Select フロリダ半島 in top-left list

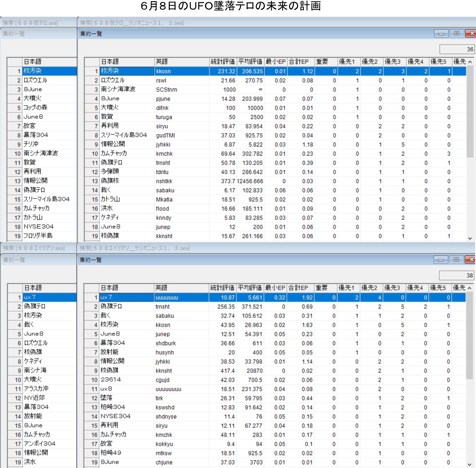point(42,236)
